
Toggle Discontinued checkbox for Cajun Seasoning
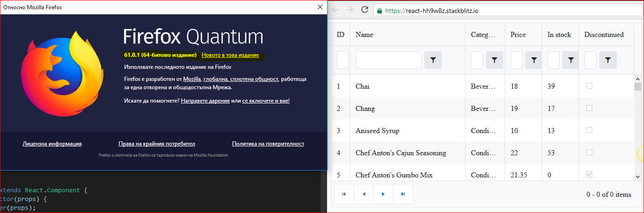[x=589, y=152]
